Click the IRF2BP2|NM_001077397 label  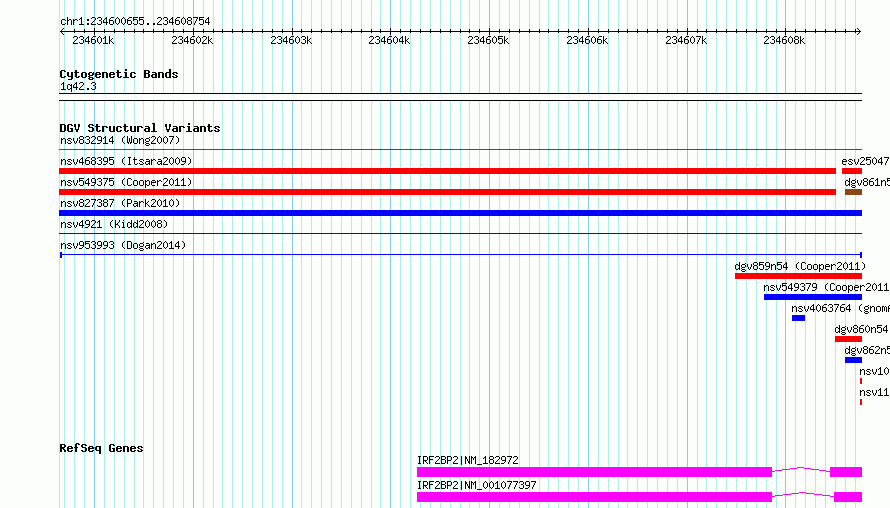[477, 485]
